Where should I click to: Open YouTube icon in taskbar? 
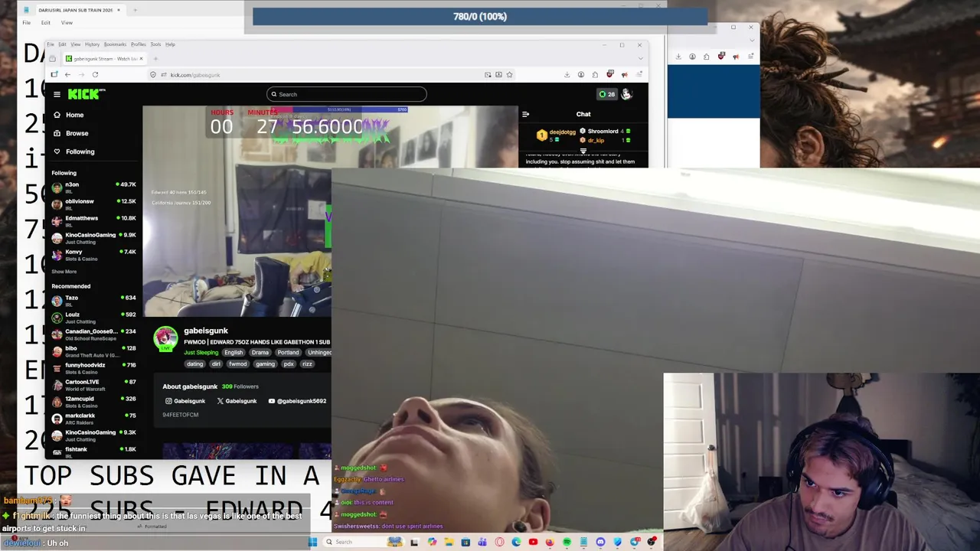pyautogui.click(x=533, y=542)
